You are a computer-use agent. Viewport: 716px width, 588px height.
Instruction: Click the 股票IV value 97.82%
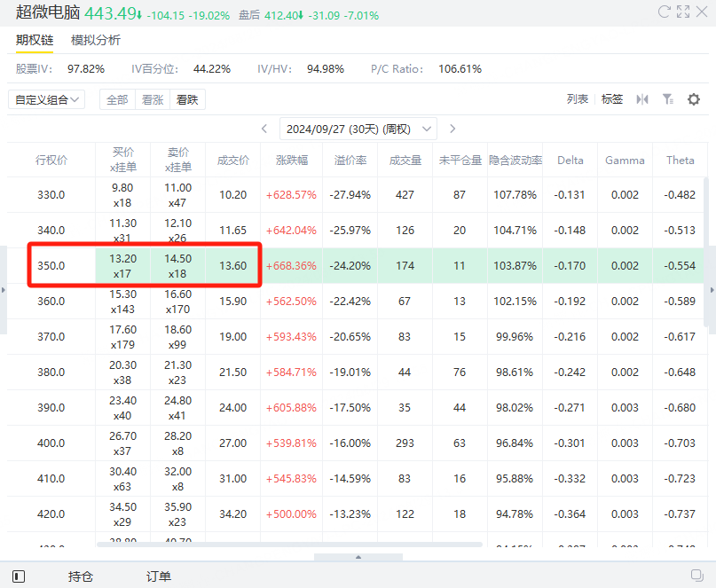(86, 69)
